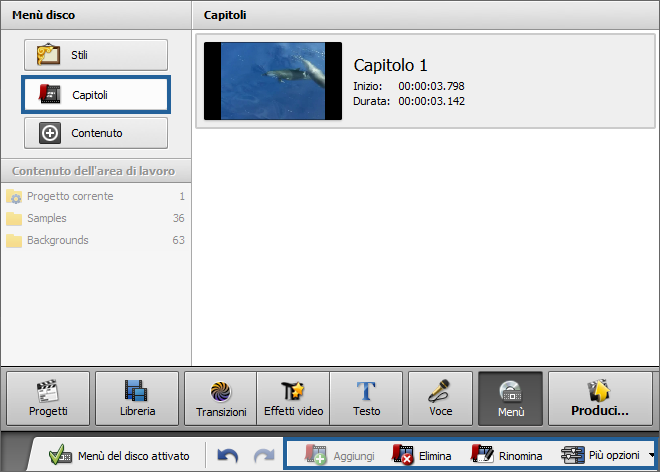The width and height of the screenshot is (660, 472).
Task: Open Contenuto in the disc menu panel
Action: tap(96, 133)
